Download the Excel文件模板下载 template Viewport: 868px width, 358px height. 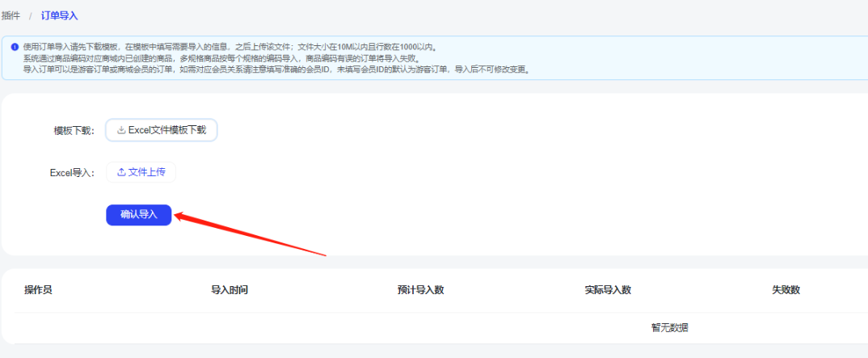[x=162, y=129]
